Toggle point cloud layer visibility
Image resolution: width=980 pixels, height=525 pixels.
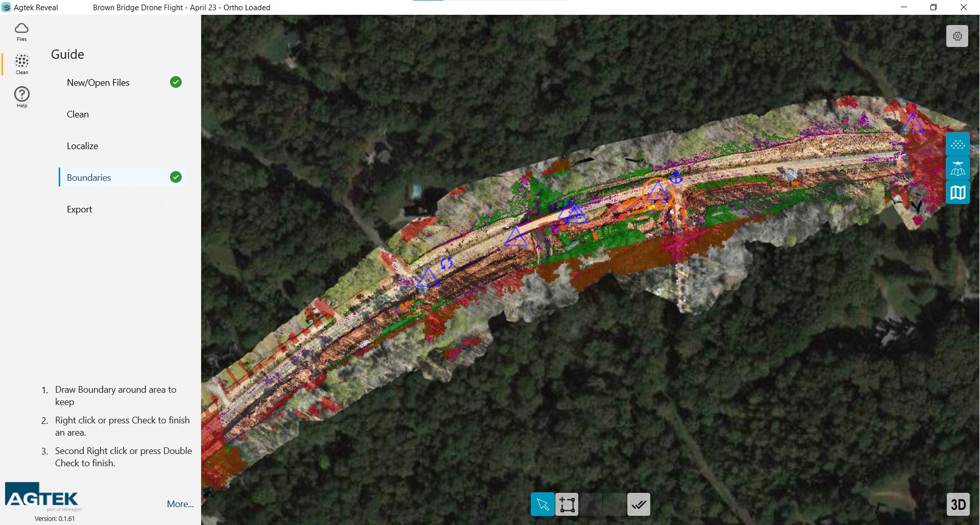(x=958, y=145)
